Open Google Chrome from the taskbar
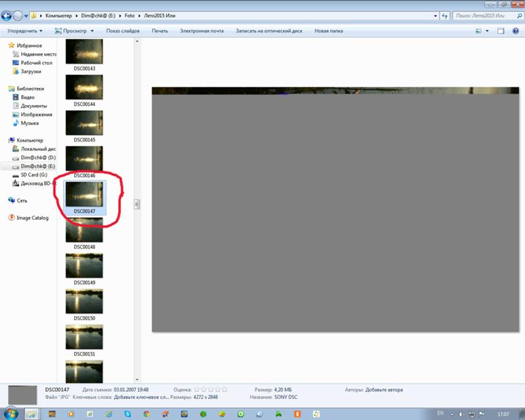 pos(146,414)
